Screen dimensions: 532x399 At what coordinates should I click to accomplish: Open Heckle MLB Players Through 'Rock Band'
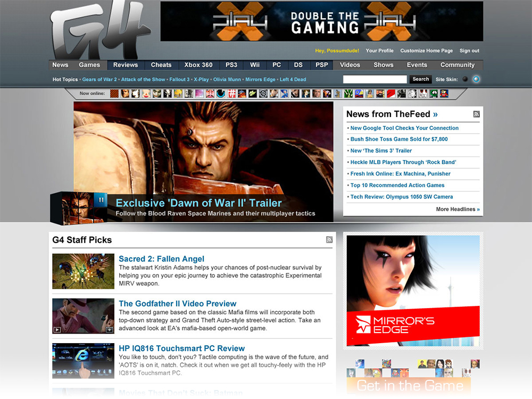(403, 162)
